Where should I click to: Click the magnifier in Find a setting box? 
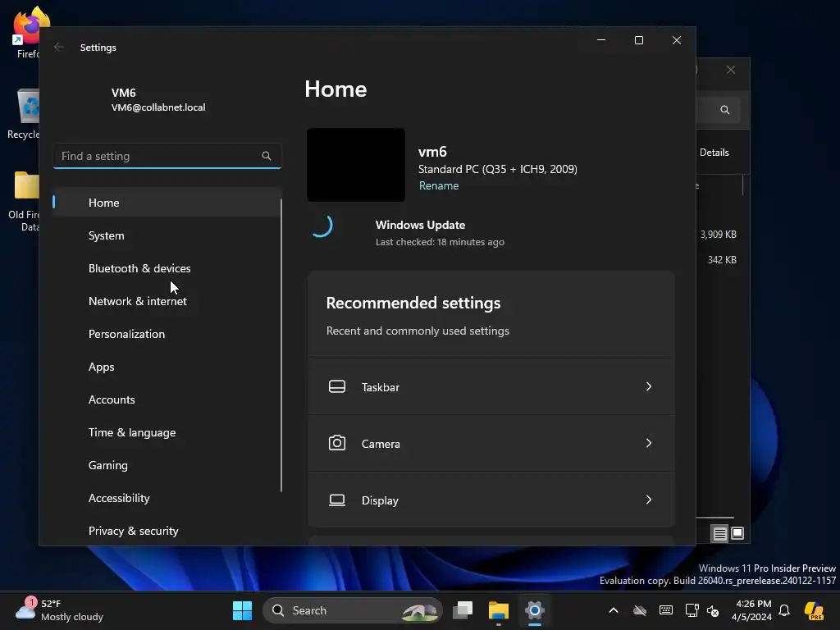267,156
